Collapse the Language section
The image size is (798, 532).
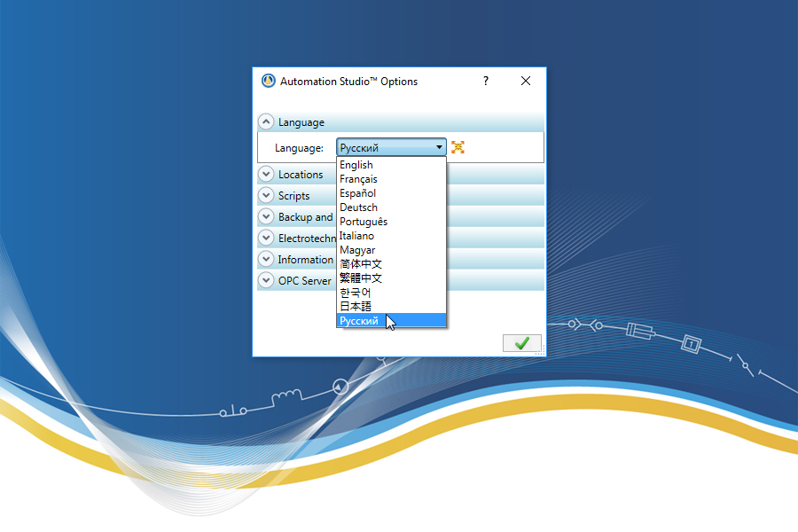pyautogui.click(x=266, y=122)
